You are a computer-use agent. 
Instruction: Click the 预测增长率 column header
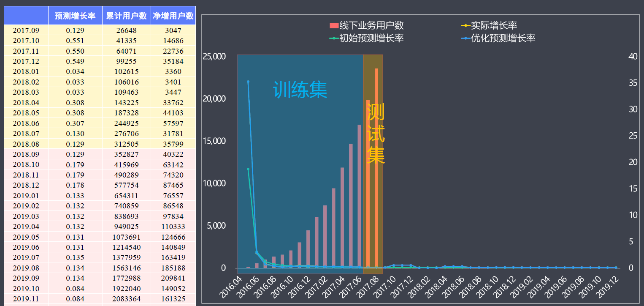coord(75,15)
